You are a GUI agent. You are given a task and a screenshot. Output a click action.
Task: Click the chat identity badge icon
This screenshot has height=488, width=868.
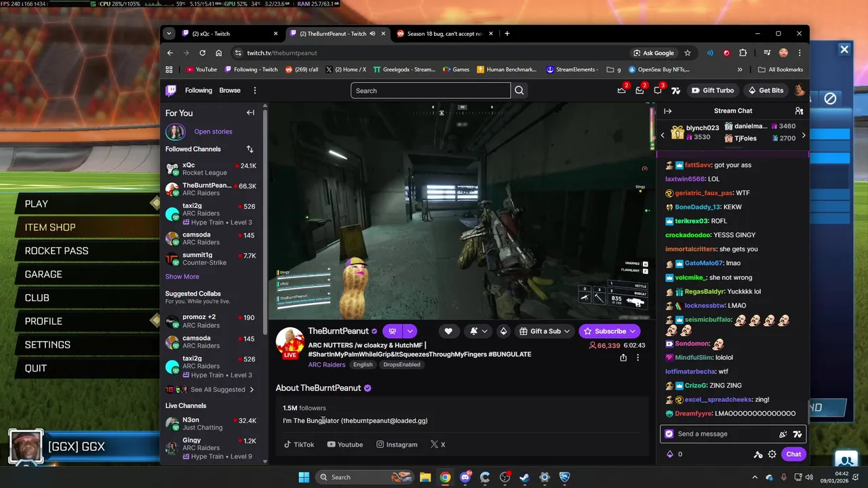[669, 434]
